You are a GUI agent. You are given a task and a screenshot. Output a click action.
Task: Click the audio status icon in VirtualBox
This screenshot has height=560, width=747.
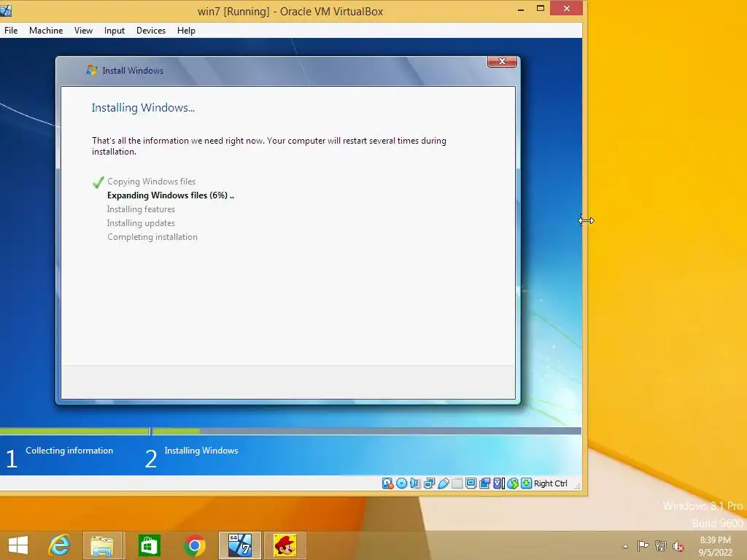(x=415, y=483)
